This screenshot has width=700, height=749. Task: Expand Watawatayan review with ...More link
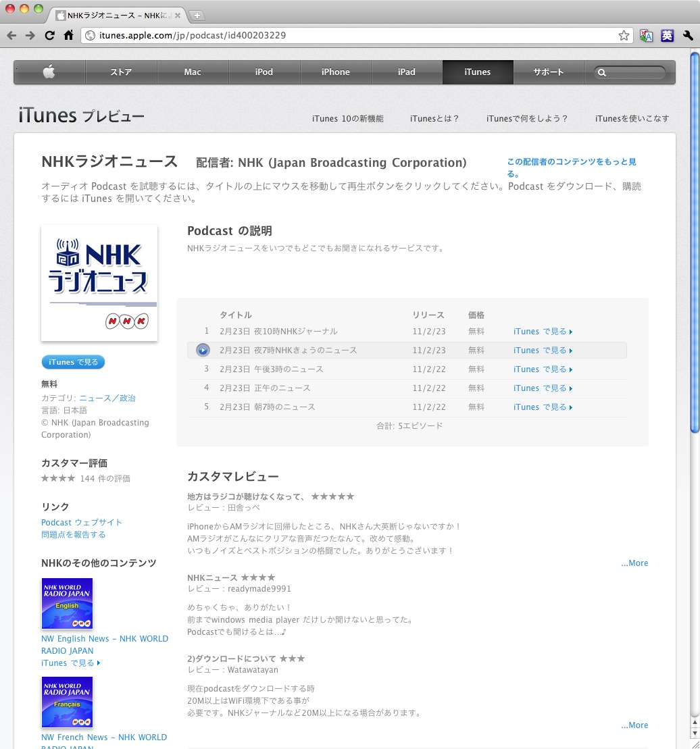[x=634, y=725]
